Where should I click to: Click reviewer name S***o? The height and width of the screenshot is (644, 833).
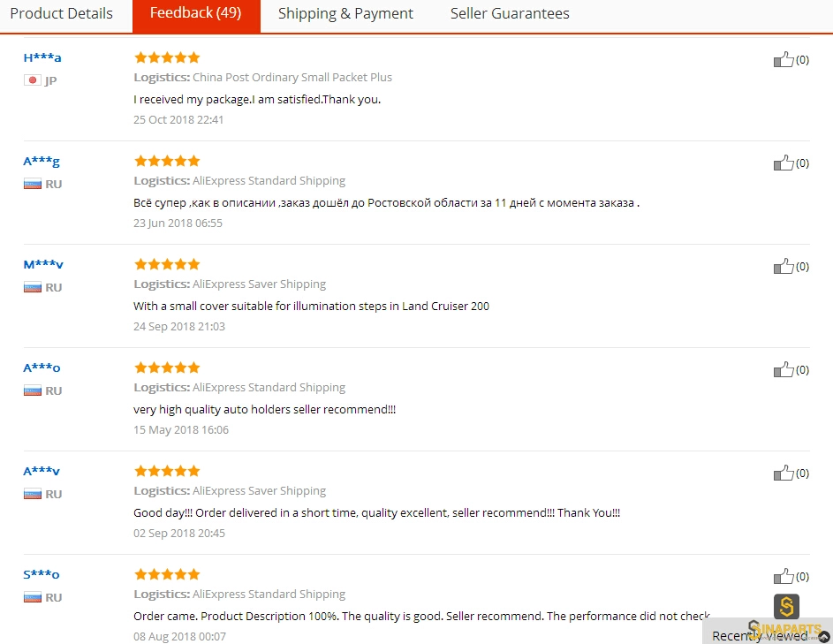(41, 574)
